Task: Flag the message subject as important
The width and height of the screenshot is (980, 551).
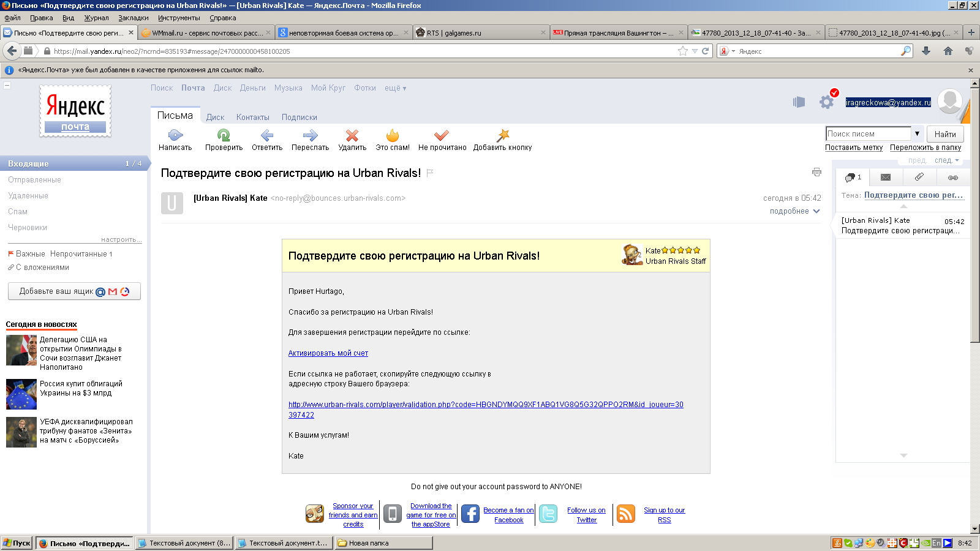Action: point(430,173)
